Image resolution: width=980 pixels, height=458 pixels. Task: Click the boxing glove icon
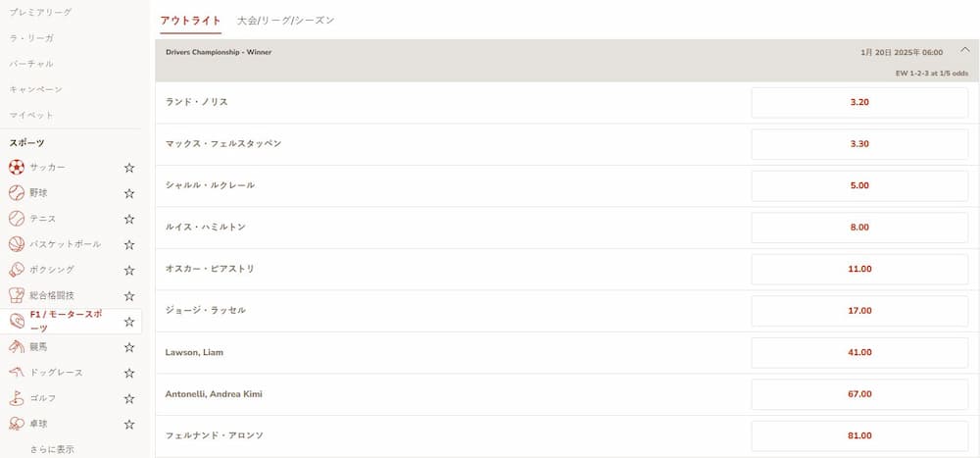(x=17, y=269)
